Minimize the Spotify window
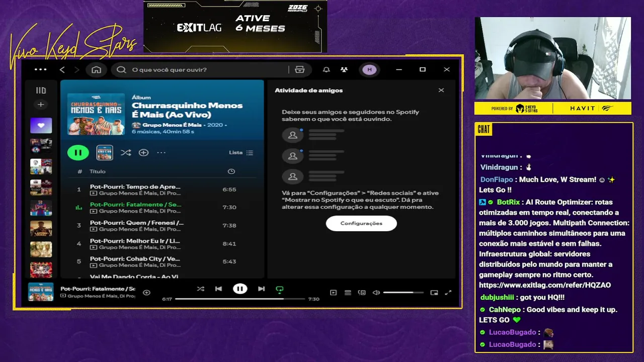Screen dimensions: 644x362 (399, 69)
